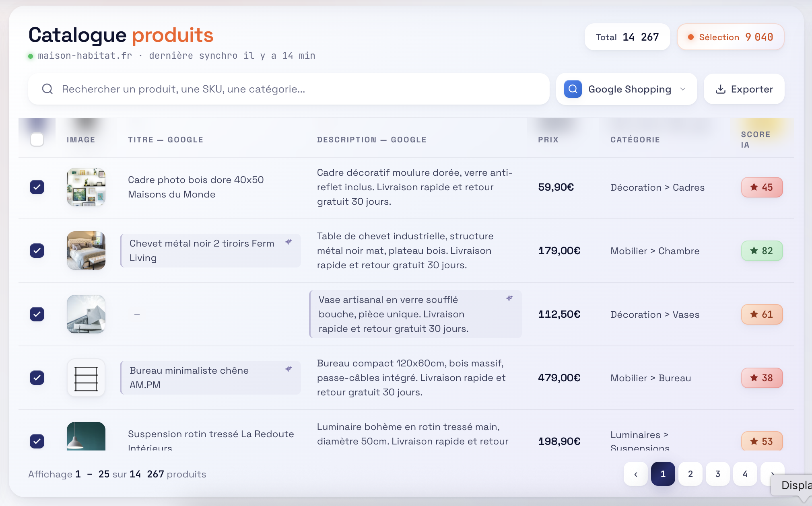This screenshot has height=506, width=812.
Task: Uncheck the Chevet métal noir row checkbox
Action: coord(37,251)
